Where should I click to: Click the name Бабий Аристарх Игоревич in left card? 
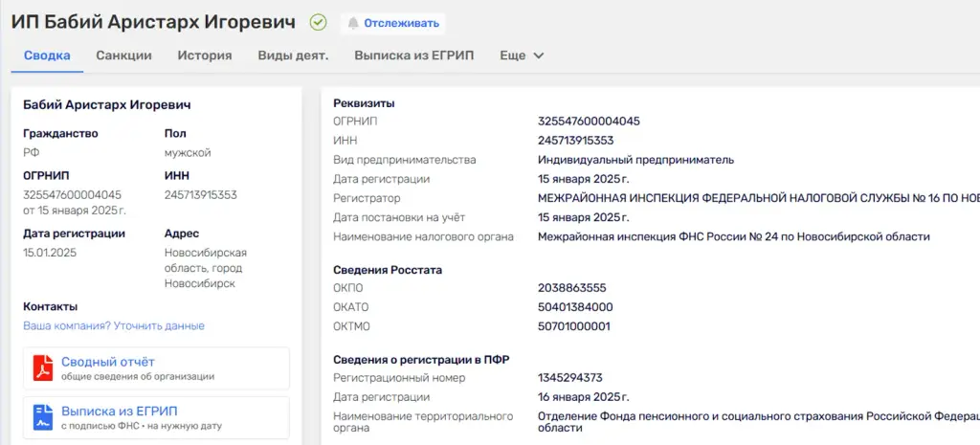click(107, 104)
